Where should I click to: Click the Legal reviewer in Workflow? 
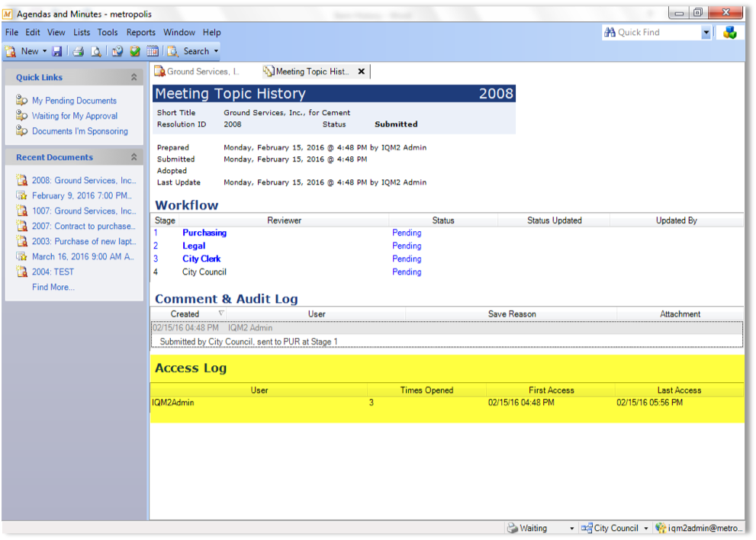click(194, 246)
